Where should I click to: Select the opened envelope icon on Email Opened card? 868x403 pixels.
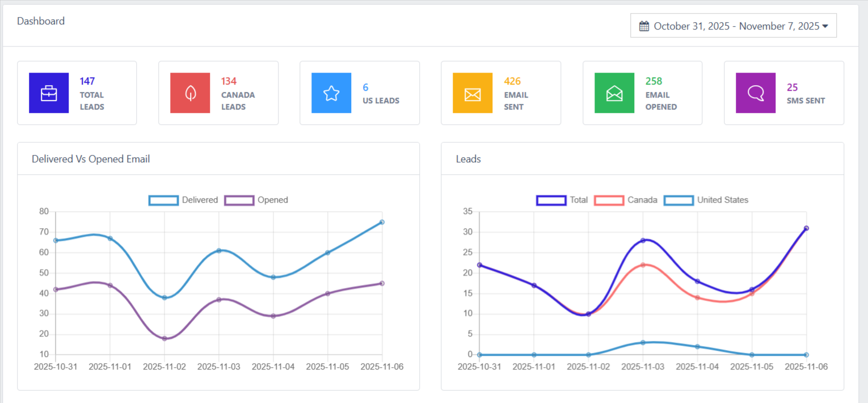614,93
